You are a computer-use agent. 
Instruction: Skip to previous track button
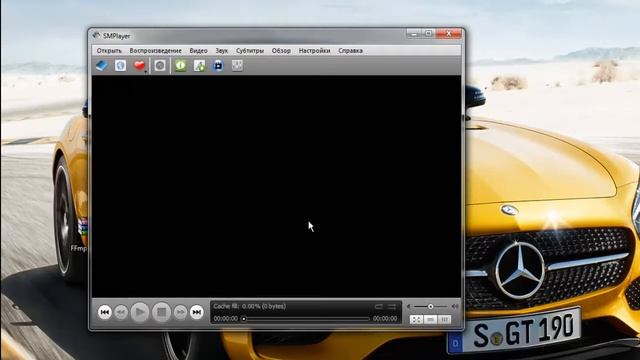(x=104, y=312)
